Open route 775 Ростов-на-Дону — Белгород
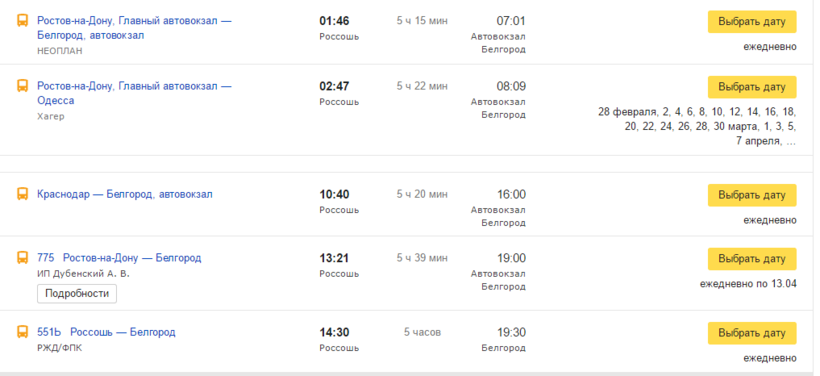Screen dimensions: 820x376 tap(119, 258)
